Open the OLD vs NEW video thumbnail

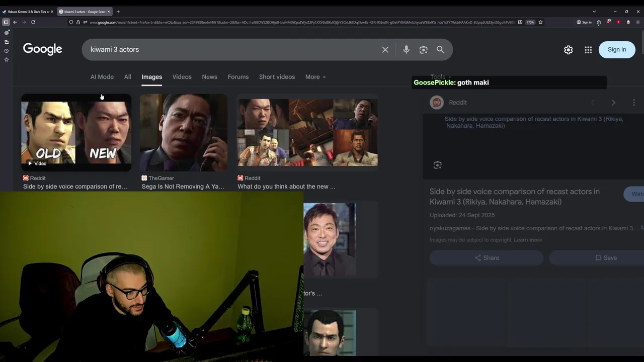(x=76, y=132)
